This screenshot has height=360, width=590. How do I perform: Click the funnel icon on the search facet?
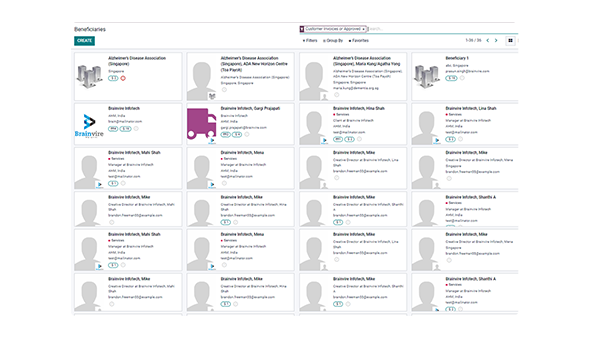point(302,29)
